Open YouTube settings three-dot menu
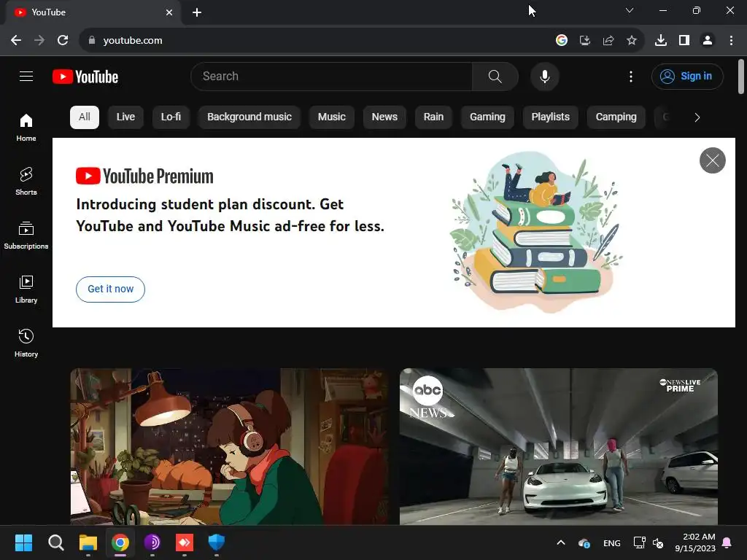Viewport: 747px width, 560px height. coord(631,76)
